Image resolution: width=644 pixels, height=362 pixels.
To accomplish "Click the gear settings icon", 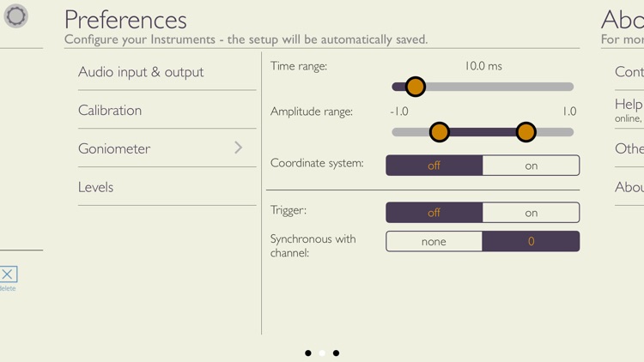I will point(16,16).
